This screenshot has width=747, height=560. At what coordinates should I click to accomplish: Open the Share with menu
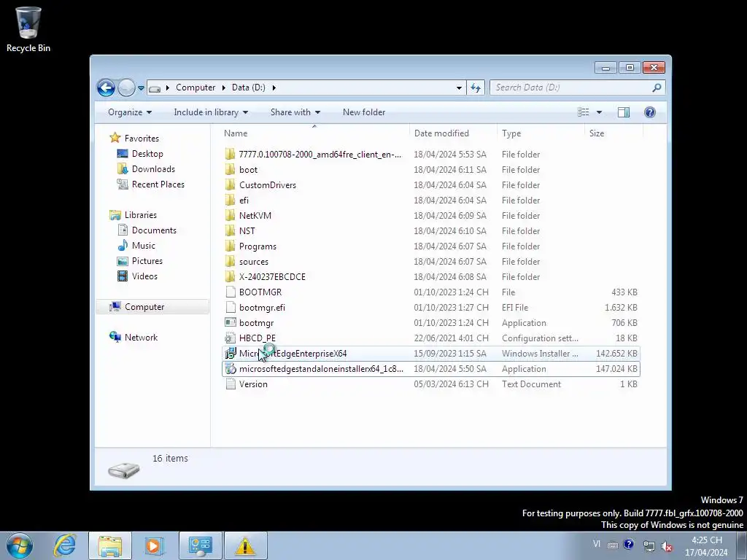click(x=295, y=112)
